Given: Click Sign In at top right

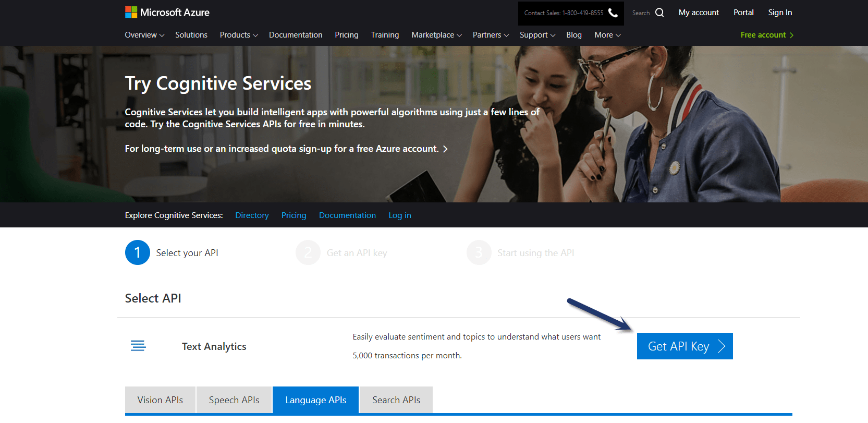Looking at the screenshot, I should [x=780, y=13].
